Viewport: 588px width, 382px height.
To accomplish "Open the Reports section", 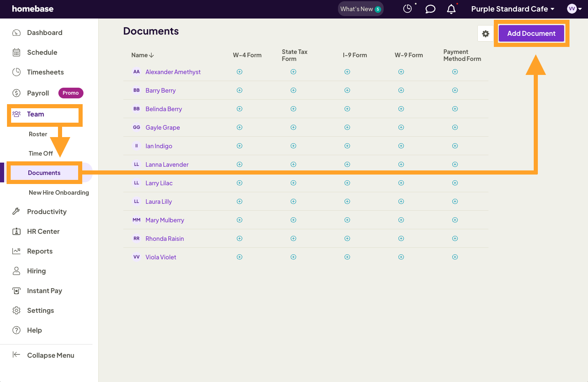I will (x=39, y=251).
